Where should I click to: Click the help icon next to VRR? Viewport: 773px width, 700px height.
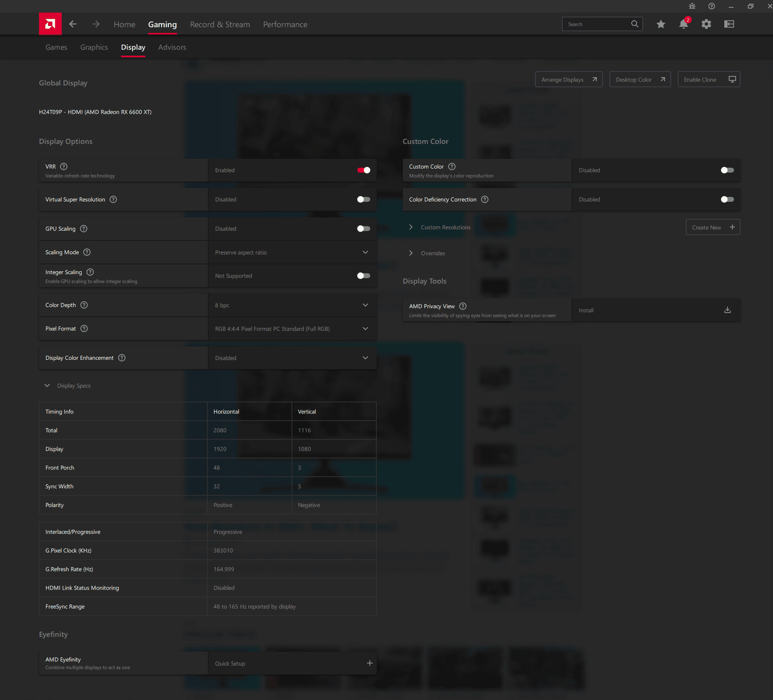point(64,166)
